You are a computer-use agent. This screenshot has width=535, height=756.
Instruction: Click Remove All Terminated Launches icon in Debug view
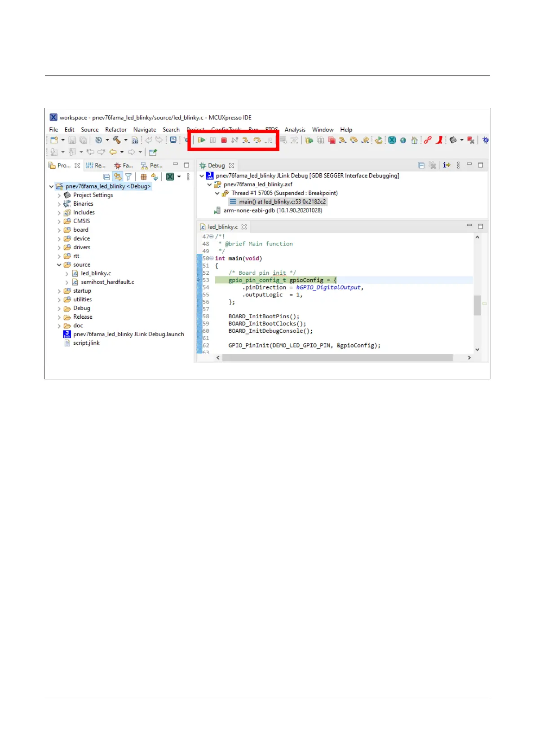[433, 165]
